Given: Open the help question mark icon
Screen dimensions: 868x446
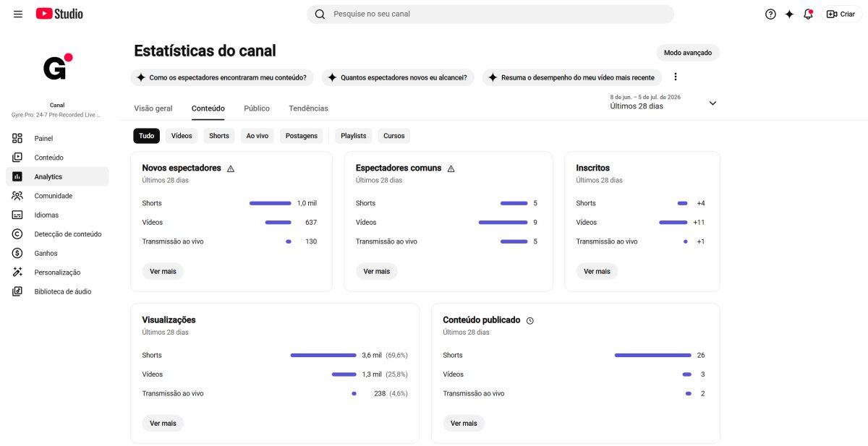Looking at the screenshot, I should [x=770, y=14].
